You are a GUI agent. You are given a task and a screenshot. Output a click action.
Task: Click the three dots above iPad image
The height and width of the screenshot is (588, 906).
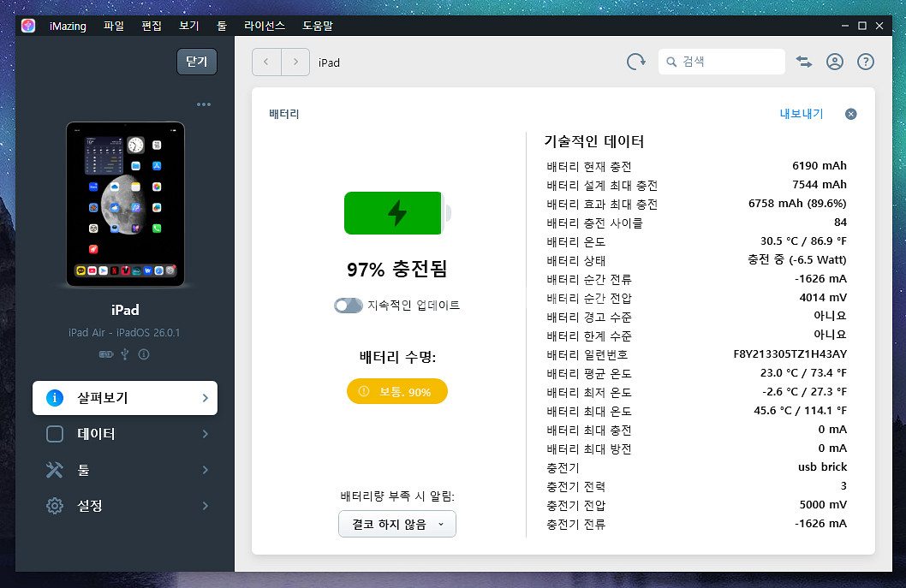[203, 104]
